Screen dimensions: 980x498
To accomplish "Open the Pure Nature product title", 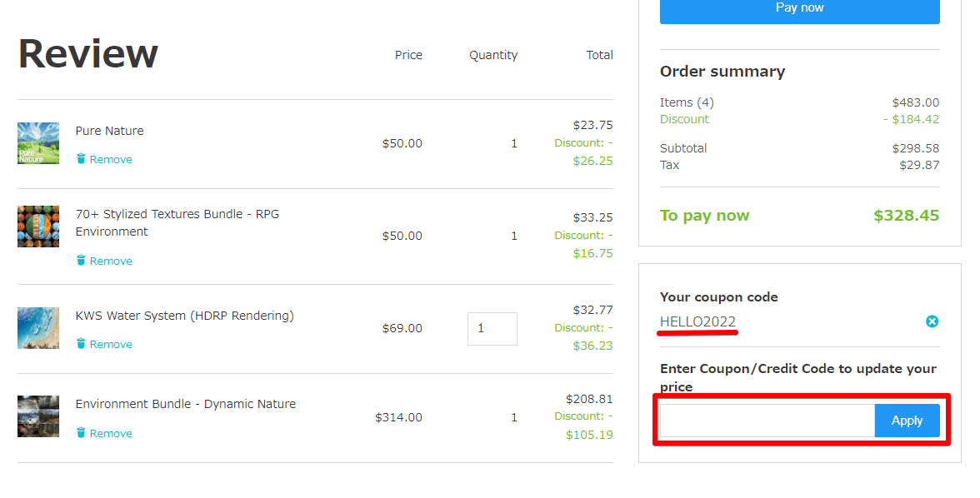I will coord(109,131).
